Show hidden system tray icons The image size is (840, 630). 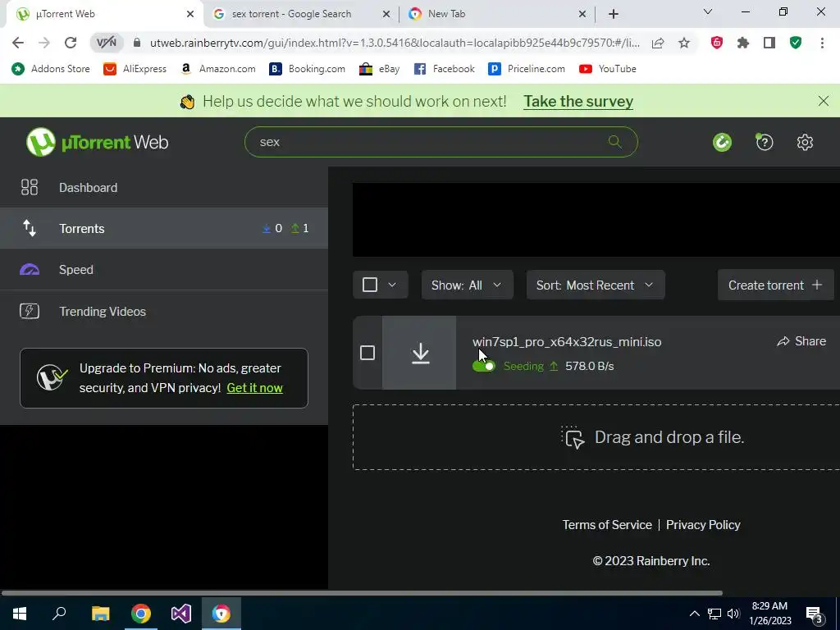(x=694, y=614)
